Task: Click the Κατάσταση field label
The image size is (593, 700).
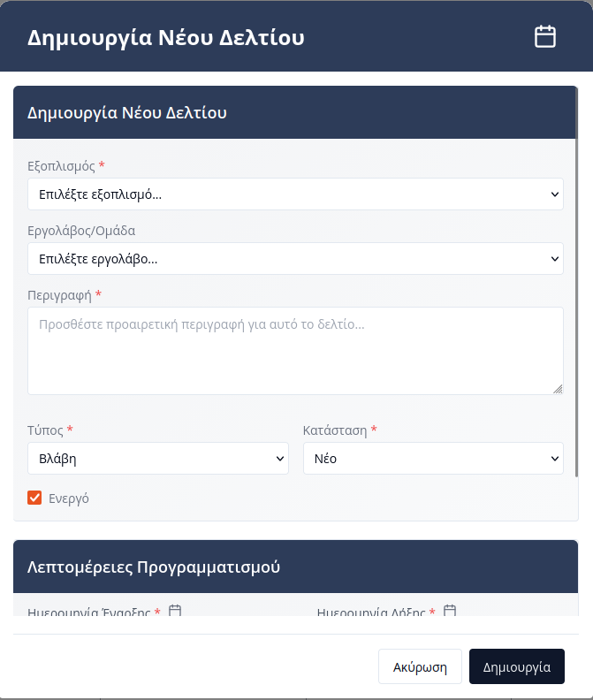Action: [x=335, y=430]
